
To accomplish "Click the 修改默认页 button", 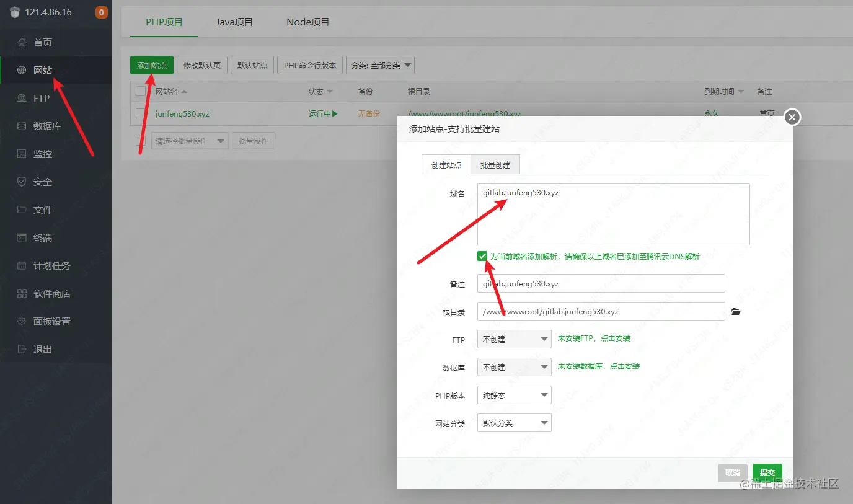I will (x=202, y=65).
